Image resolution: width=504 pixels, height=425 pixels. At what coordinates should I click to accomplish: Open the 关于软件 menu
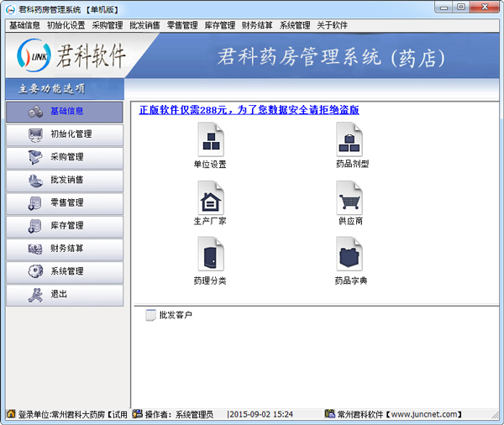(x=333, y=25)
